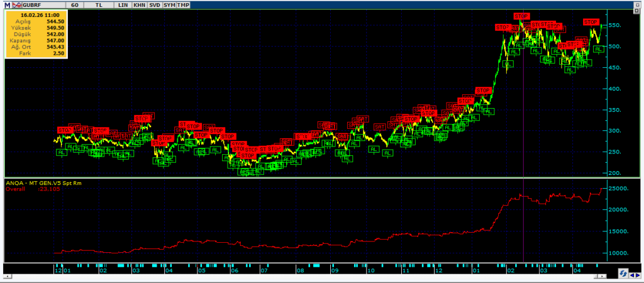Toggle the LIN scale button
Image resolution: width=644 pixels, height=283 pixels.
[123, 5]
